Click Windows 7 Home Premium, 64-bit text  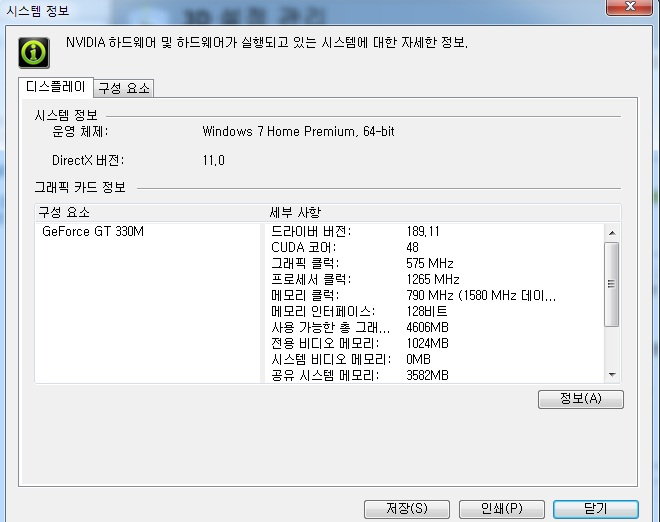(298, 131)
